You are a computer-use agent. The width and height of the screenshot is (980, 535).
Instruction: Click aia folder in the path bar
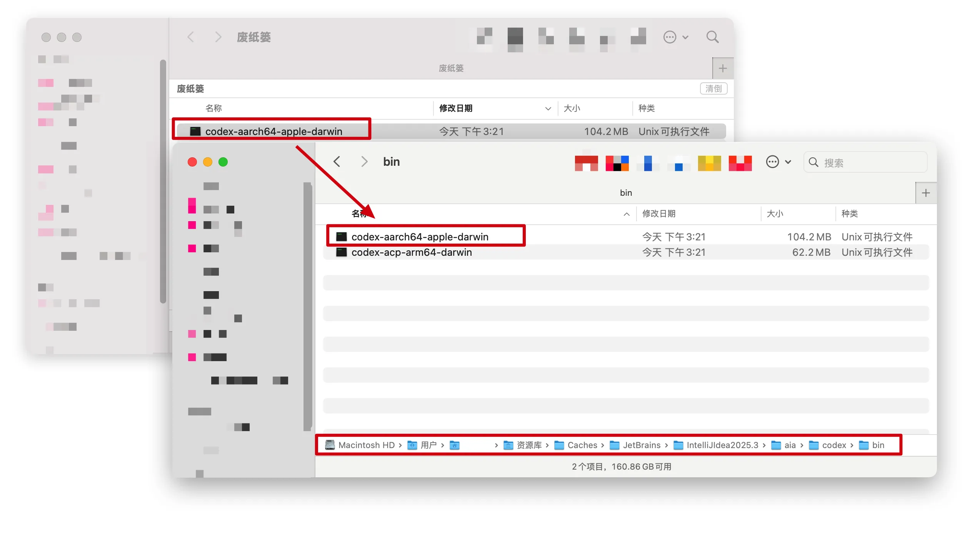[x=783, y=445]
